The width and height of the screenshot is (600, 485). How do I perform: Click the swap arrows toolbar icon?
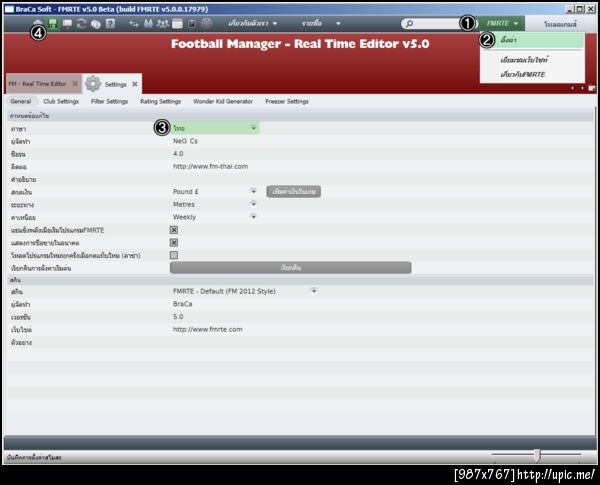point(134,24)
